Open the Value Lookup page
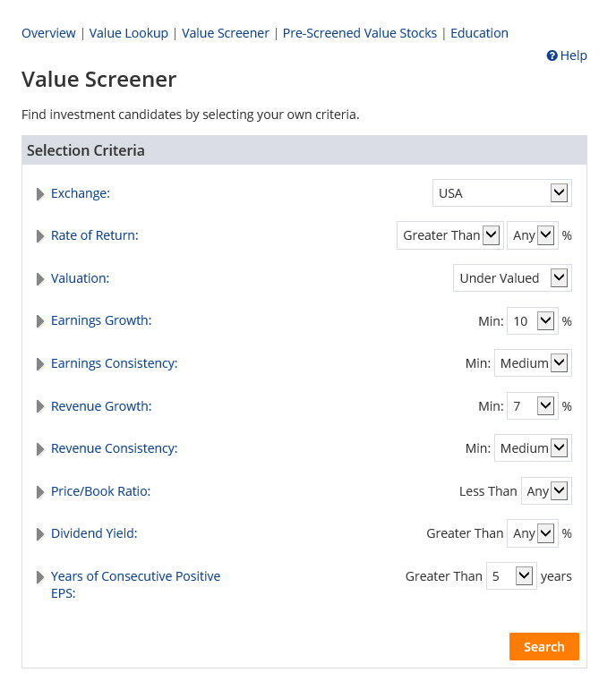Screen dimensions: 616x698 coord(129,33)
